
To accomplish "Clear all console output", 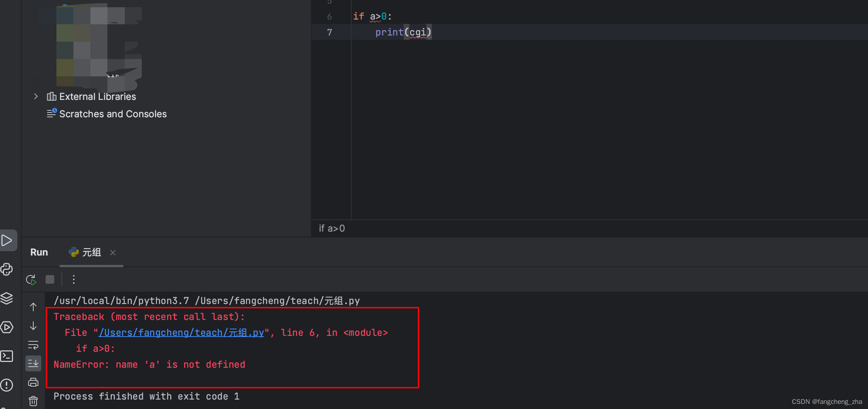I will (x=33, y=401).
